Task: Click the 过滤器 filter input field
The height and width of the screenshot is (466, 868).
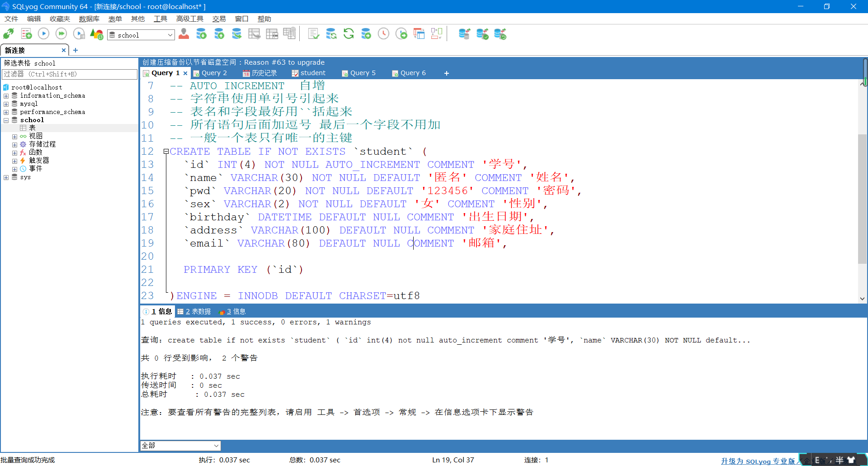Action: [x=68, y=74]
